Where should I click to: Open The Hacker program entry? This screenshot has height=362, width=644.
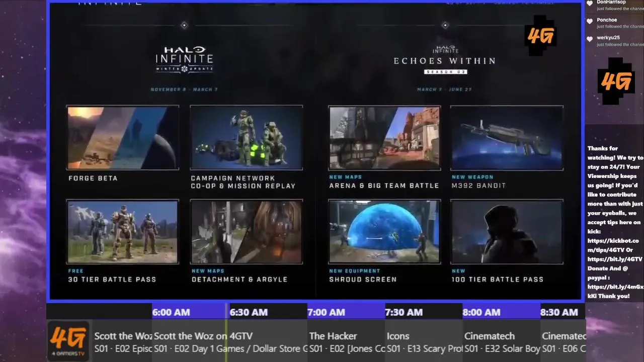(347, 342)
